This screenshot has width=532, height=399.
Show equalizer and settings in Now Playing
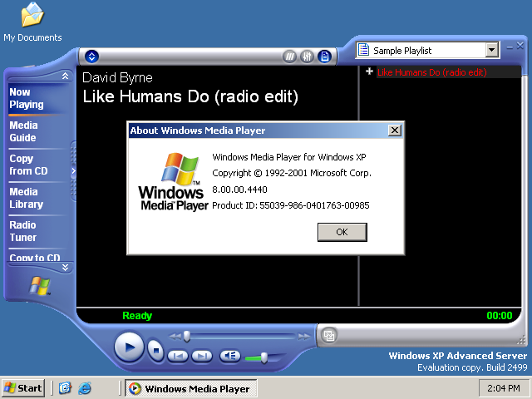(x=307, y=57)
